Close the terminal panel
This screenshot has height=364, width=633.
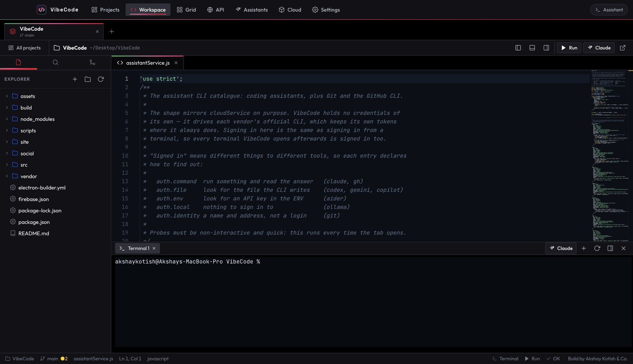(x=624, y=248)
